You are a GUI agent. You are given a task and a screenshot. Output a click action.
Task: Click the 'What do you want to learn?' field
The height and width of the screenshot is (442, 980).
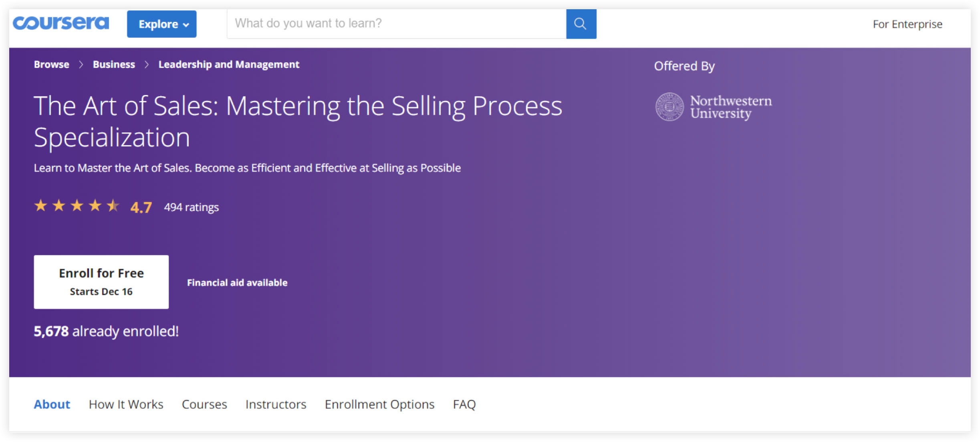(397, 24)
